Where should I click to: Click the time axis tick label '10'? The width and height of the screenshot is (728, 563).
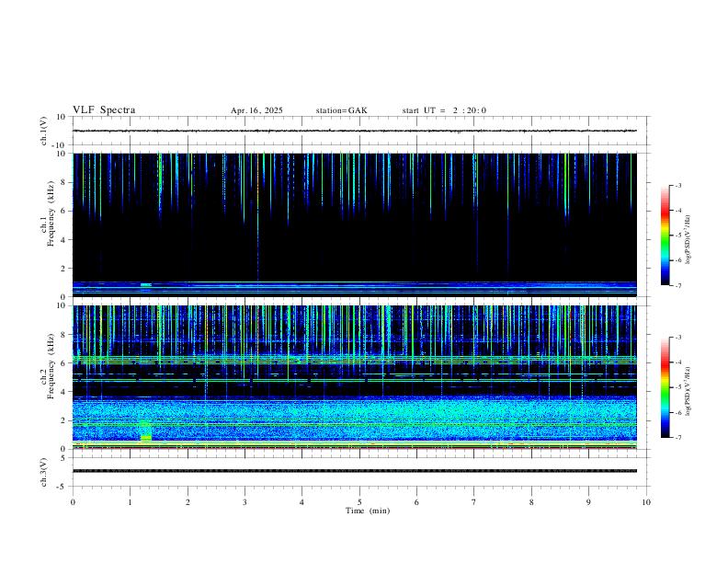pos(646,502)
